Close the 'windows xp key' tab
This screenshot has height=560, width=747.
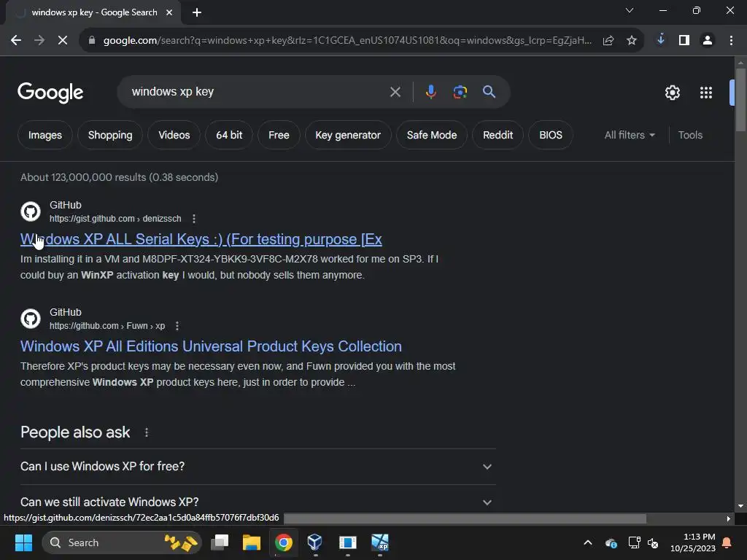point(169,12)
